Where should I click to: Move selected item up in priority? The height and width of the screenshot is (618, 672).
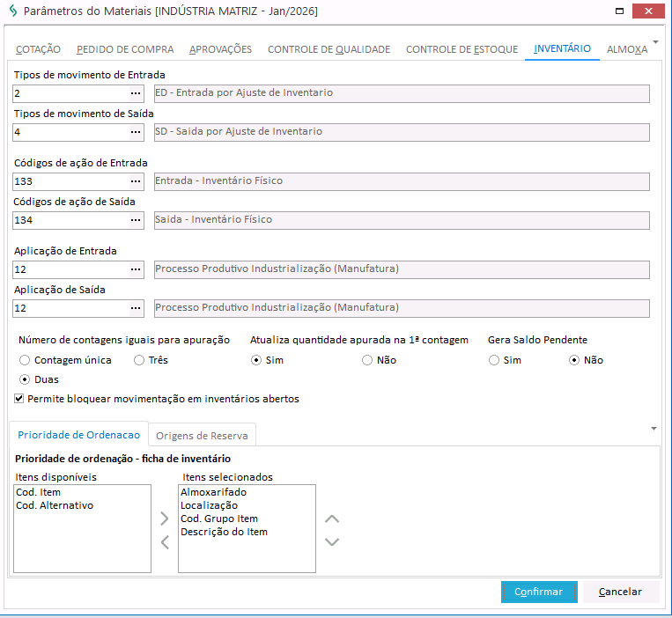coord(332,519)
